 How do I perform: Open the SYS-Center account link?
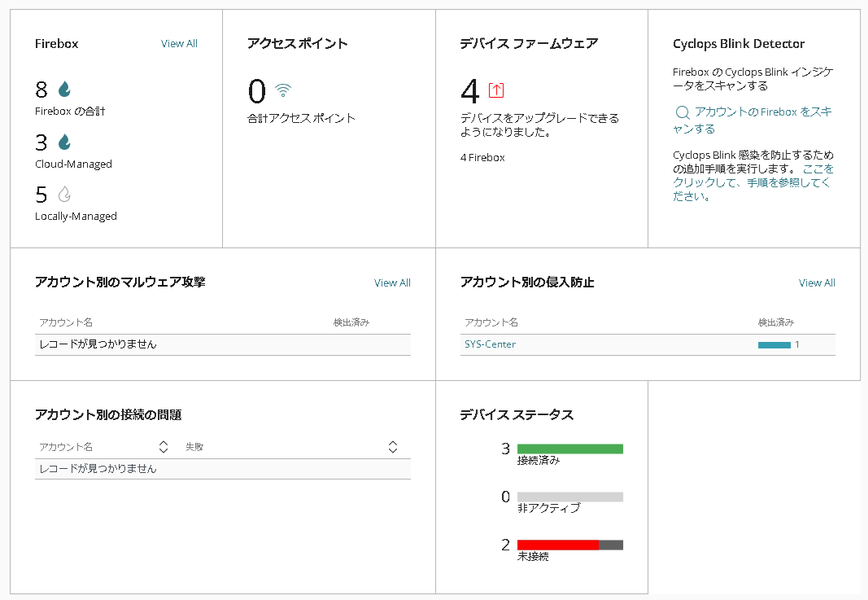pos(490,344)
